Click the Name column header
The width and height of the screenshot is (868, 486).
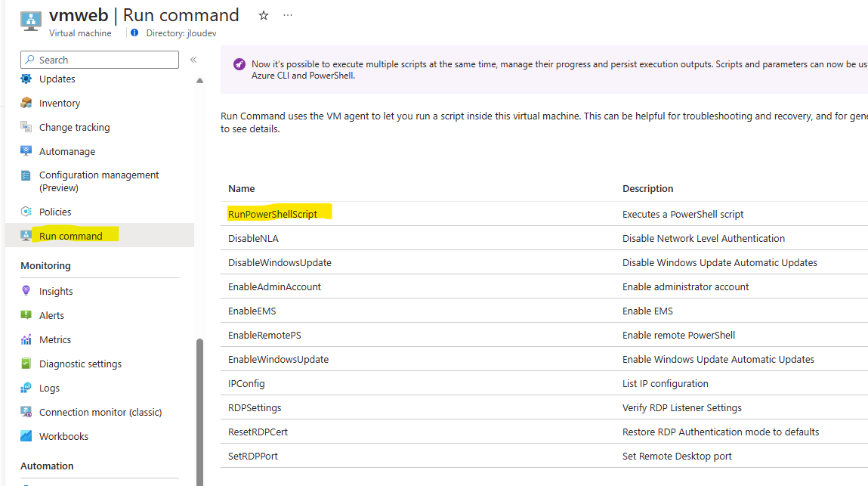pyautogui.click(x=241, y=188)
